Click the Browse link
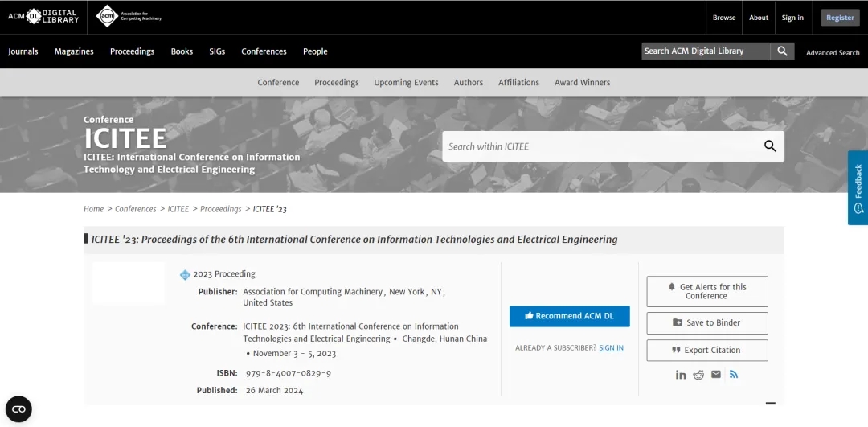The height and width of the screenshot is (427, 868). (x=724, y=18)
